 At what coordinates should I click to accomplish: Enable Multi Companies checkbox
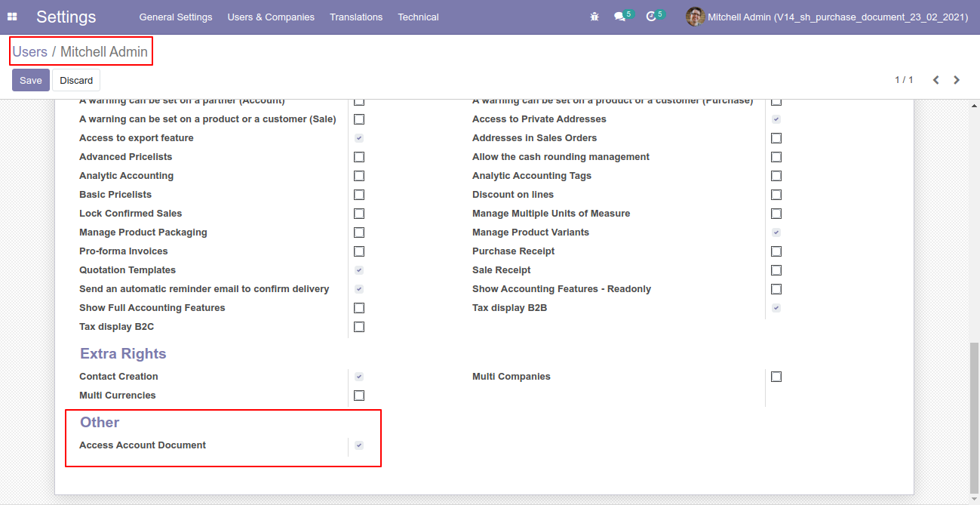click(x=776, y=377)
